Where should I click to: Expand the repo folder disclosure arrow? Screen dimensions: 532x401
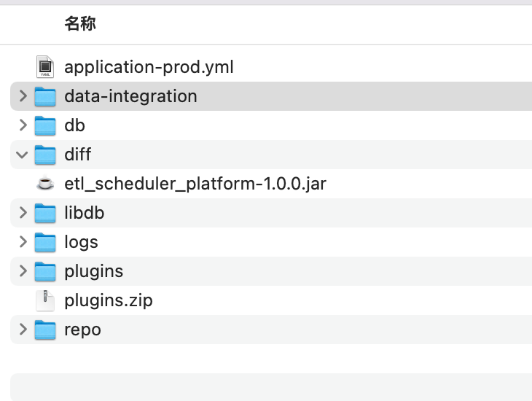23,330
